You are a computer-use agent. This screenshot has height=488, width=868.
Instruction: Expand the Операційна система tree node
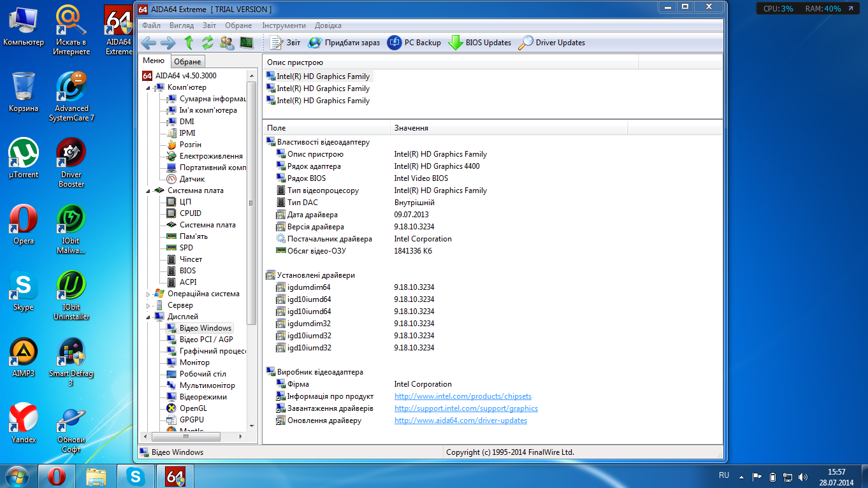149,294
